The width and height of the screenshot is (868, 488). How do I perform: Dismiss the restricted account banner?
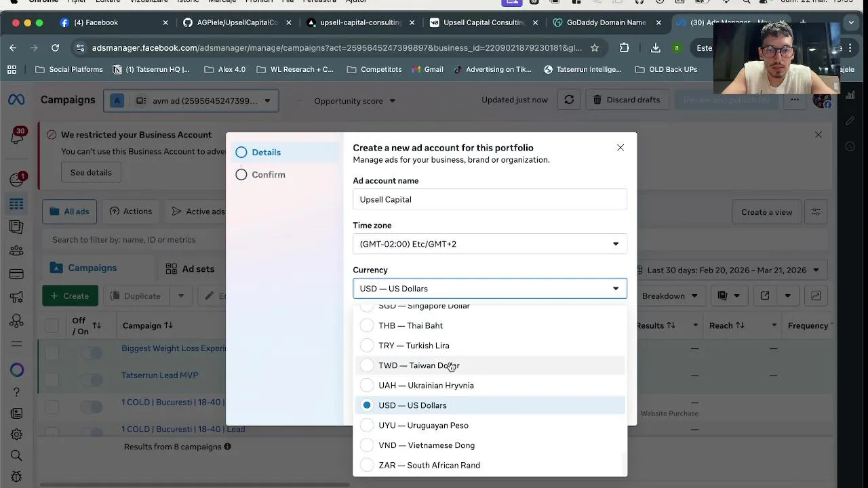(x=818, y=135)
